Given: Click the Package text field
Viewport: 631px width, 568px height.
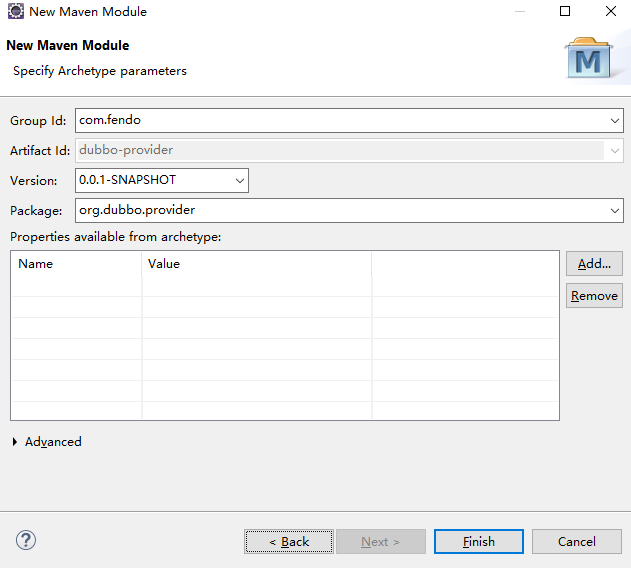Looking at the screenshot, I should [349, 210].
